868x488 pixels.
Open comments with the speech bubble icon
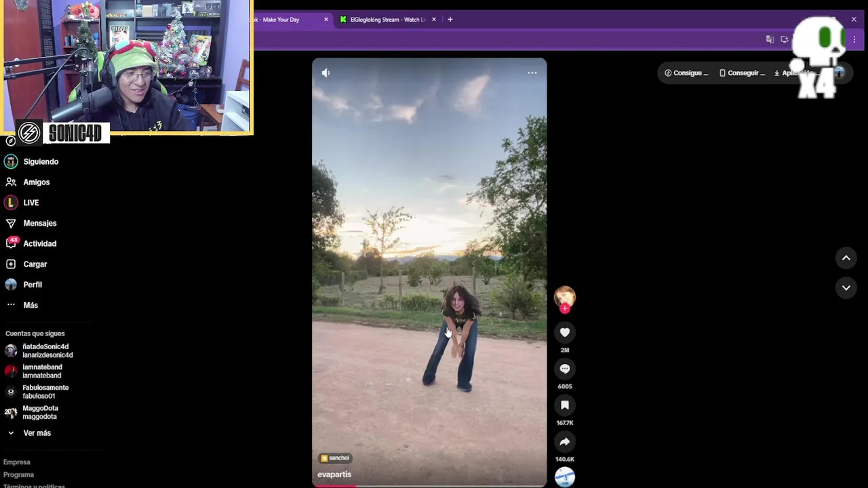565,369
